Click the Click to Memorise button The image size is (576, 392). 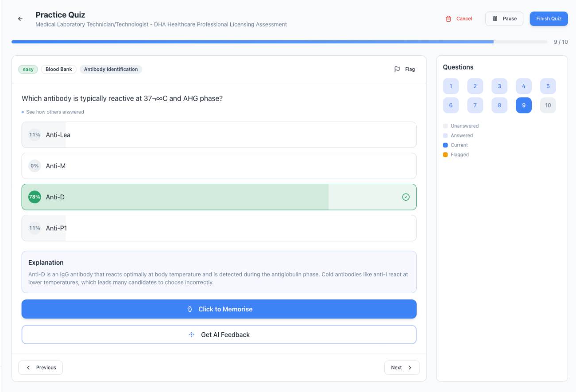coord(219,309)
